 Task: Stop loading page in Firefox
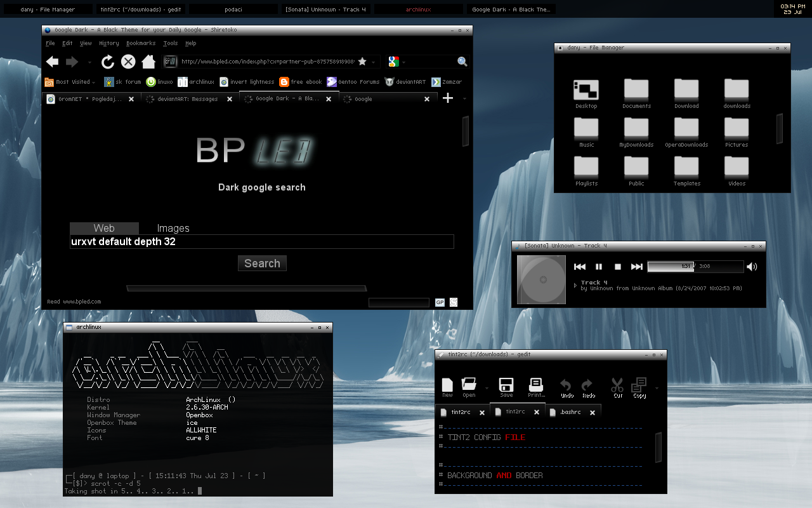coord(128,62)
